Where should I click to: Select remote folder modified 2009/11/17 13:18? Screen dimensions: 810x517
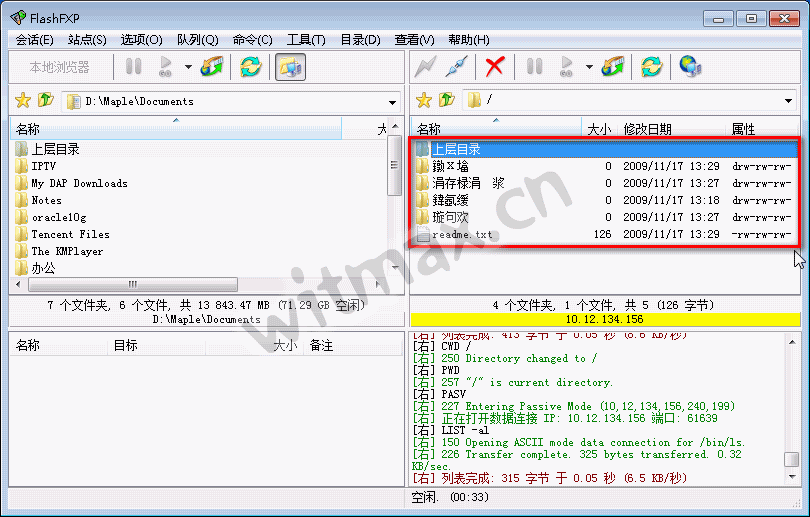605,200
